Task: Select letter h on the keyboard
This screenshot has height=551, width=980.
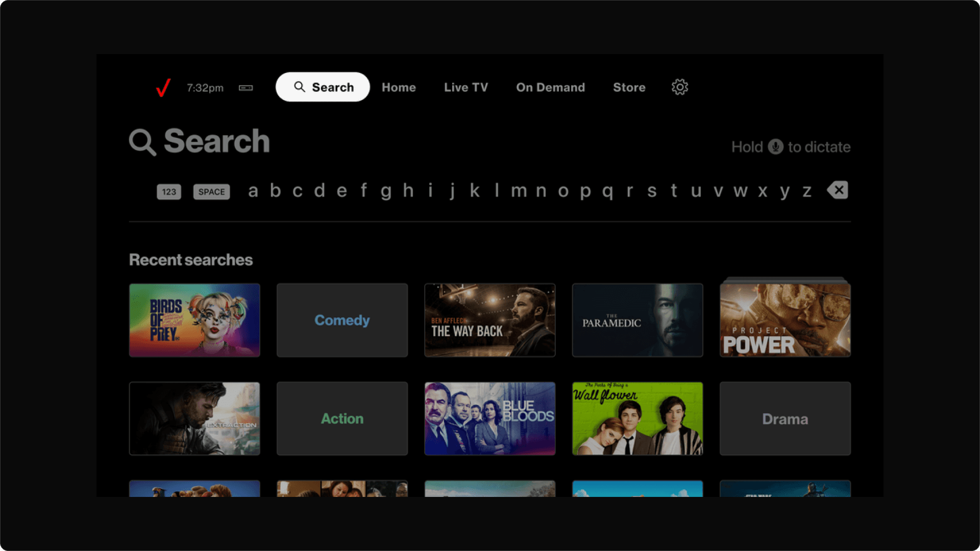Action: [x=408, y=191]
